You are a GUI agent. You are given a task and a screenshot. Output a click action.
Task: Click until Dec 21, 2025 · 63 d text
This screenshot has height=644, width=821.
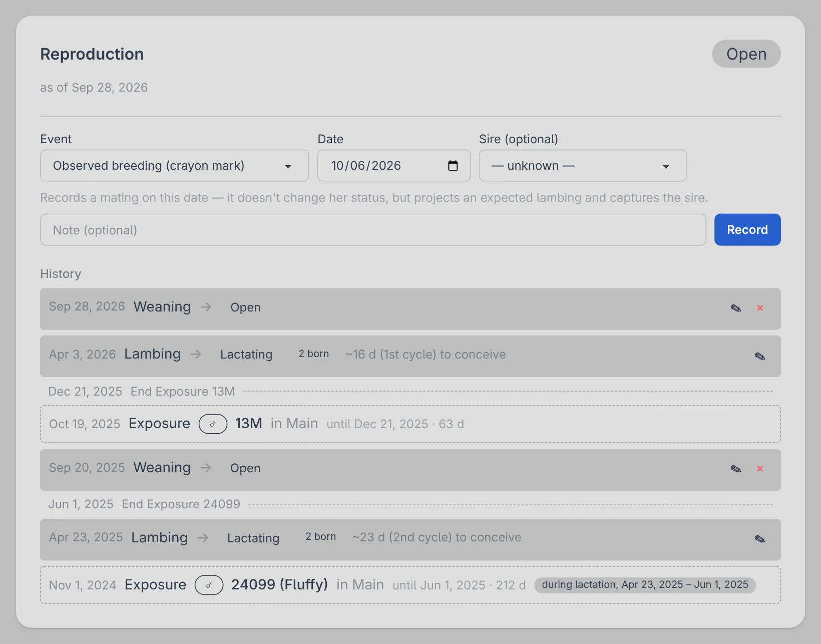(395, 424)
